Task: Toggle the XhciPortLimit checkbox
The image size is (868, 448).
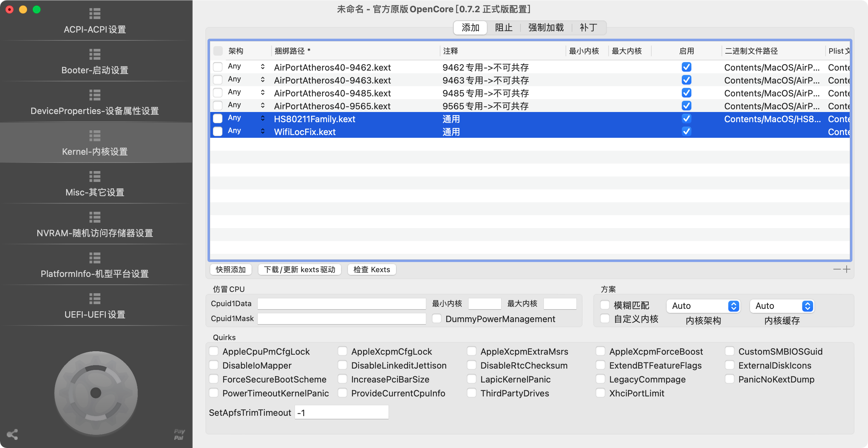Action: click(600, 393)
